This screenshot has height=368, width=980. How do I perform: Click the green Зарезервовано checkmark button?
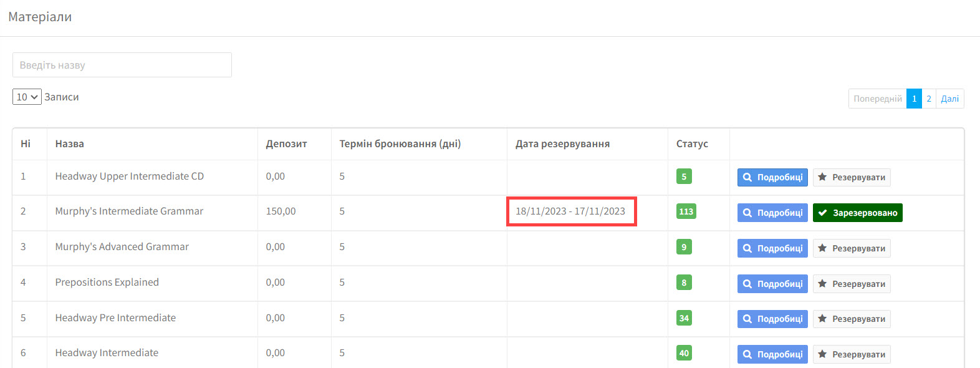pos(857,213)
